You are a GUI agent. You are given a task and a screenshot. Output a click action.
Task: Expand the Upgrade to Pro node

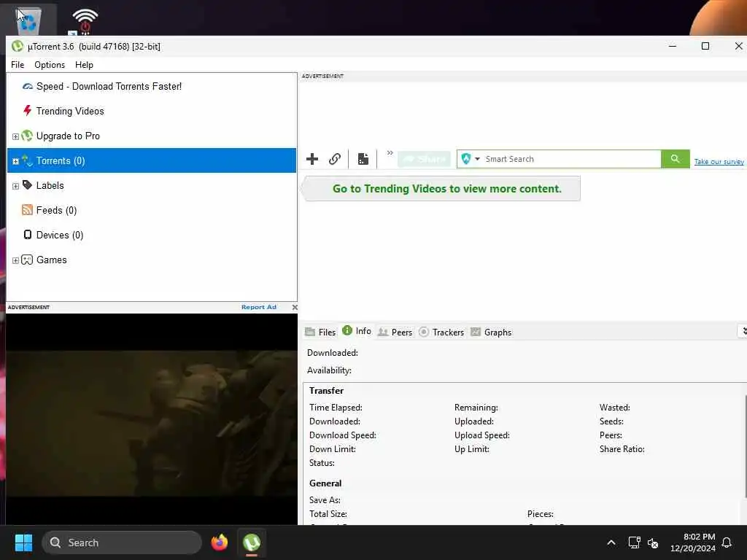click(15, 136)
